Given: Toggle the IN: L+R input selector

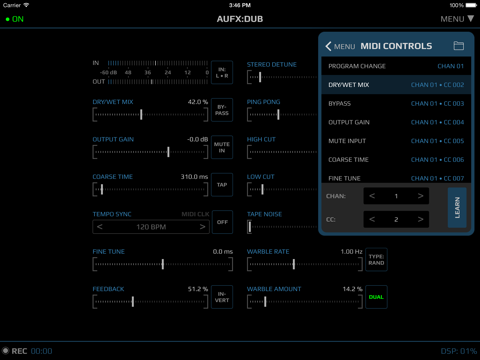Looking at the screenshot, I should (x=222, y=72).
